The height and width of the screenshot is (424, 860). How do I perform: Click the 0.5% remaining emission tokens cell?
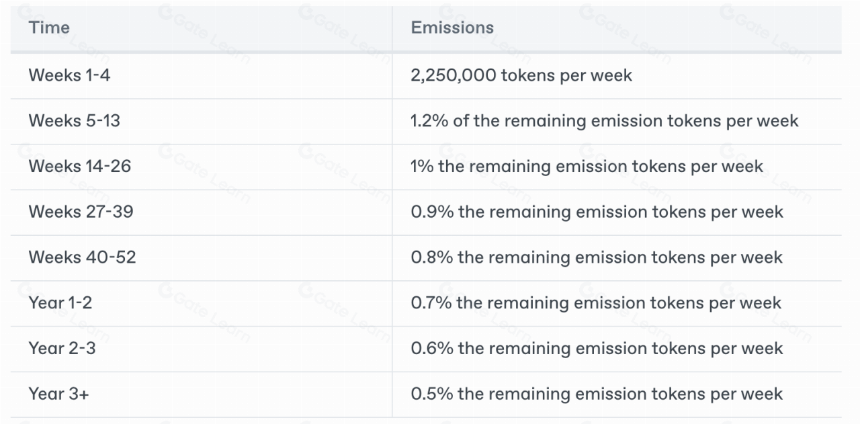(597, 394)
